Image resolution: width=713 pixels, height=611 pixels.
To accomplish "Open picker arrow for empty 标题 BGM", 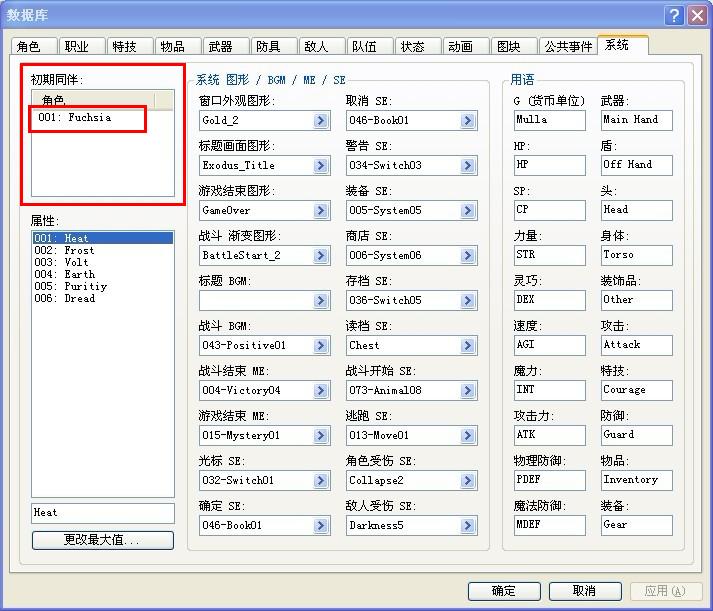I will [321, 300].
